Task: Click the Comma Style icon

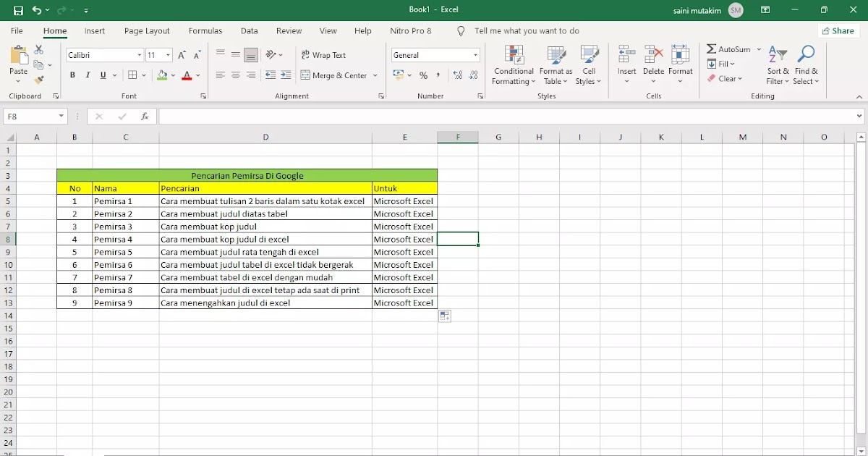Action: (x=438, y=75)
